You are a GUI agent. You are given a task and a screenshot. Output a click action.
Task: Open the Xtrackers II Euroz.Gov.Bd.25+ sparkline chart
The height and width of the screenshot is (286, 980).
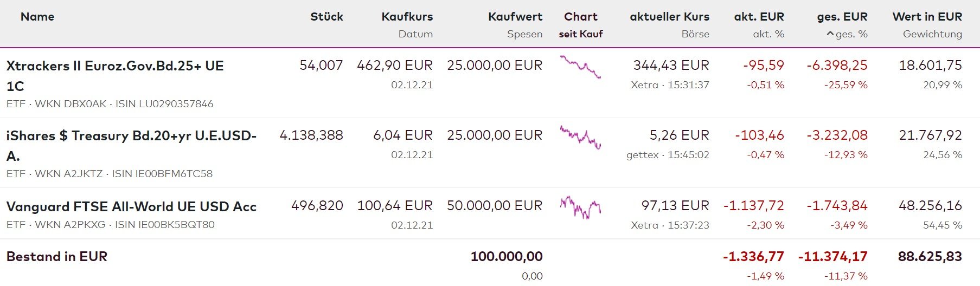pyautogui.click(x=580, y=67)
